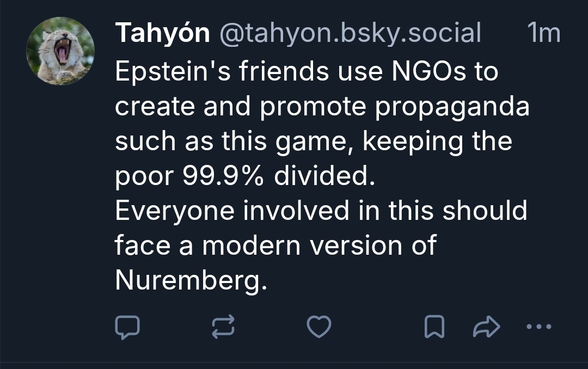The image size is (588, 369).
Task: Click the "poor 99.9% divided." line
Action: coord(246,176)
